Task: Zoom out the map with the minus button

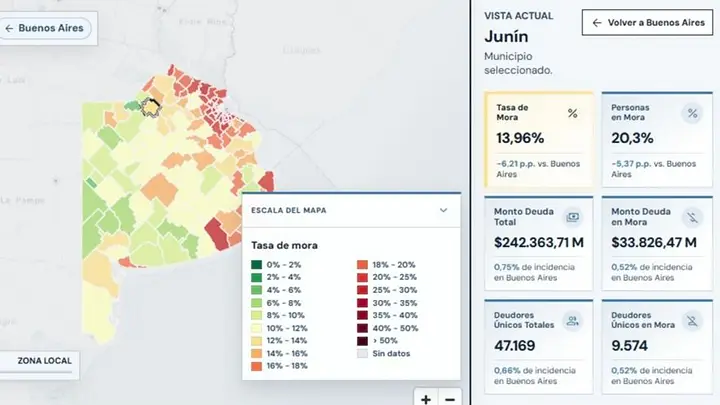Action: coord(450,399)
